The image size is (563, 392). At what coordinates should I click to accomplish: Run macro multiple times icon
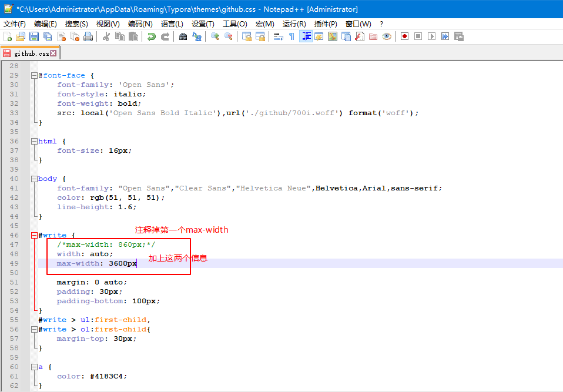click(x=445, y=36)
